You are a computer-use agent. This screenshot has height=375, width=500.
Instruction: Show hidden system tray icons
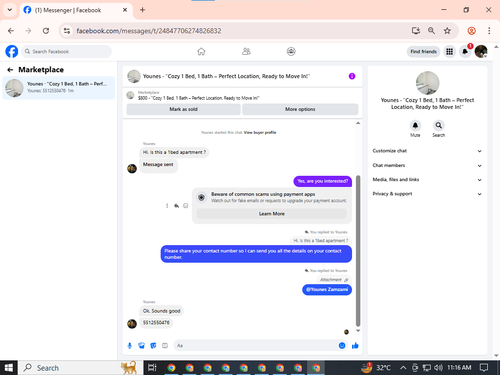(403, 368)
